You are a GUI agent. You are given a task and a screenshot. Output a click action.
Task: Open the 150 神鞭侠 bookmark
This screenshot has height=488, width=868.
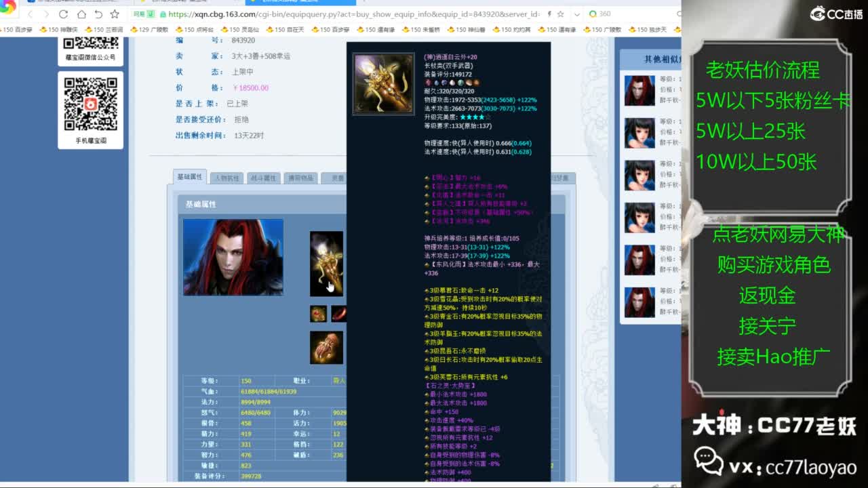[59, 30]
